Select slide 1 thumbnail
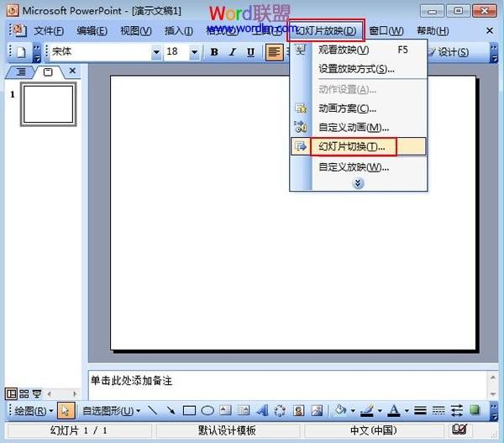 pyautogui.click(x=49, y=104)
